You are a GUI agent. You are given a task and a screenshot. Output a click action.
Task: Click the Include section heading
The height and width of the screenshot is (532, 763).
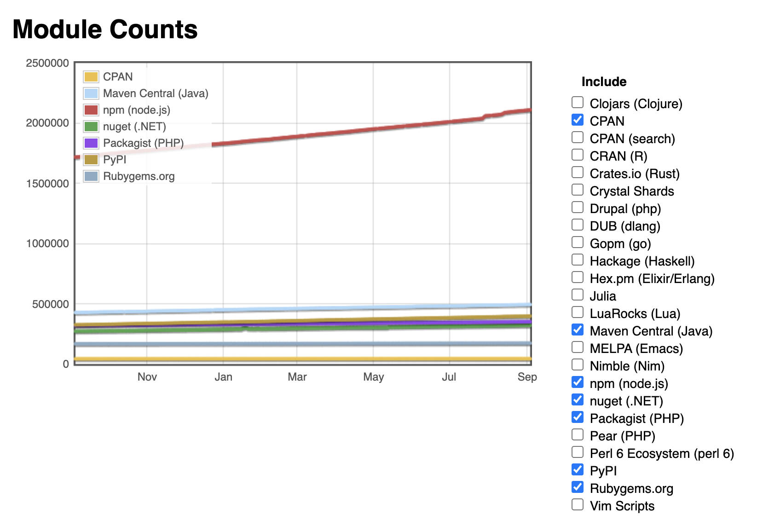(604, 82)
